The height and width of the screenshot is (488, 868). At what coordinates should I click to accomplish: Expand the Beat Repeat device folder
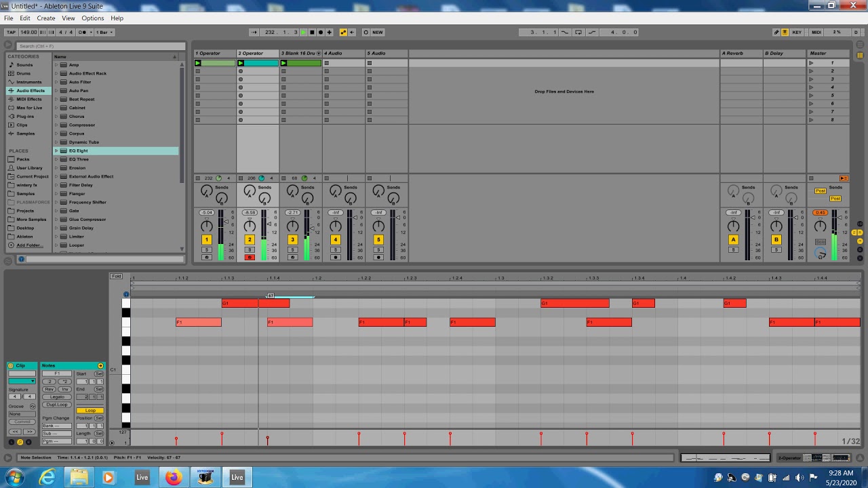click(56, 99)
